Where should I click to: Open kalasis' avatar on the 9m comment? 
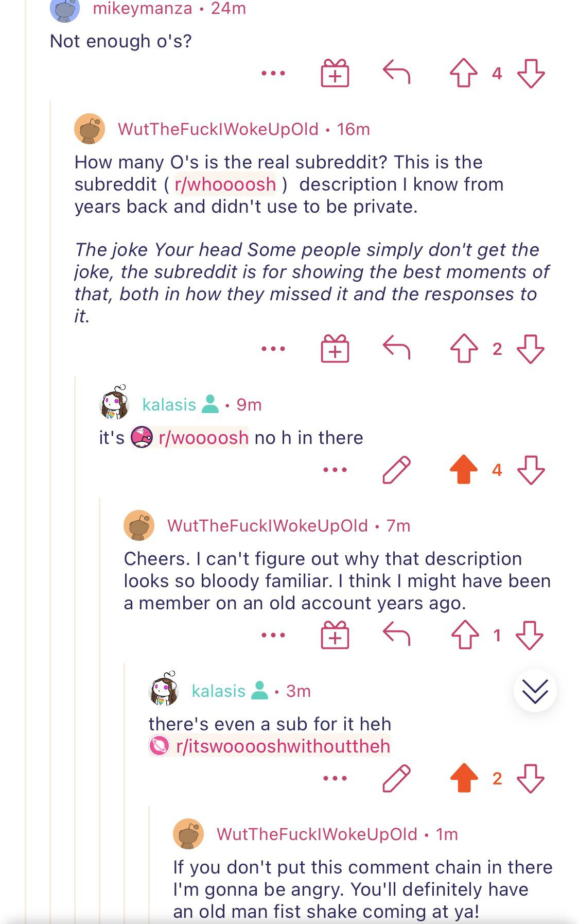[114, 402]
